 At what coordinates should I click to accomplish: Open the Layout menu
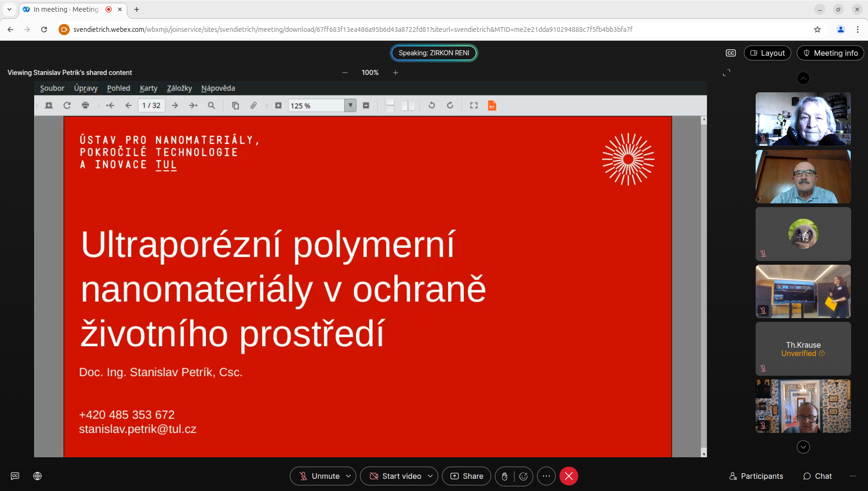click(767, 53)
